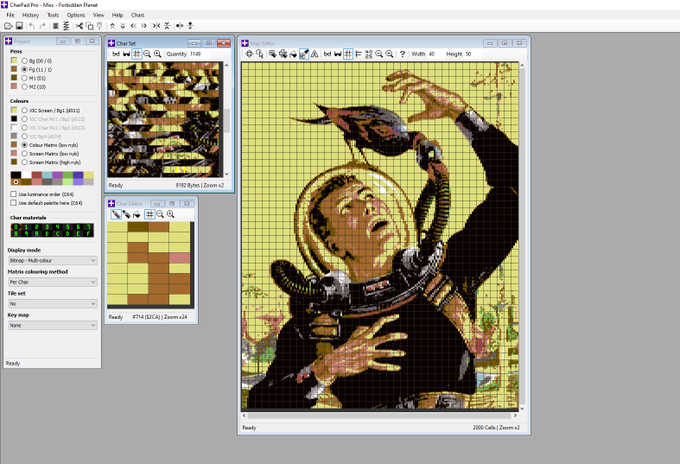Click the Undo arrow in the main toolbar
680x464 pixels.
point(32,26)
